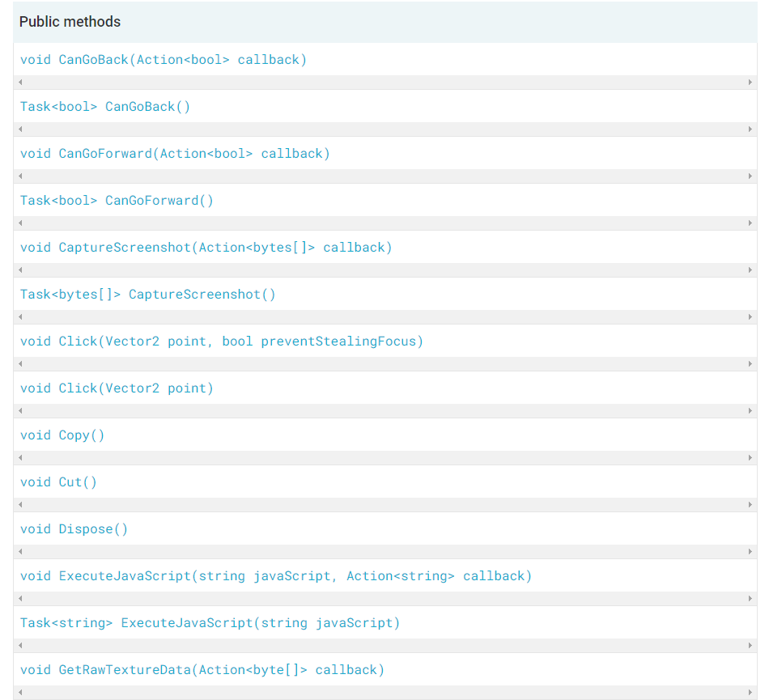
Task: Click left scroll arrow under CanGoForward(Action<bool> callback)
Action: (x=20, y=176)
